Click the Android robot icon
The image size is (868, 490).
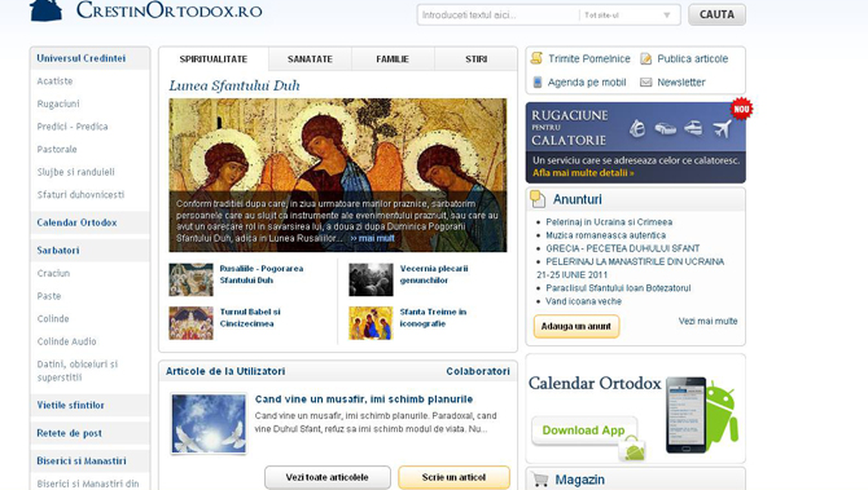pos(722,412)
